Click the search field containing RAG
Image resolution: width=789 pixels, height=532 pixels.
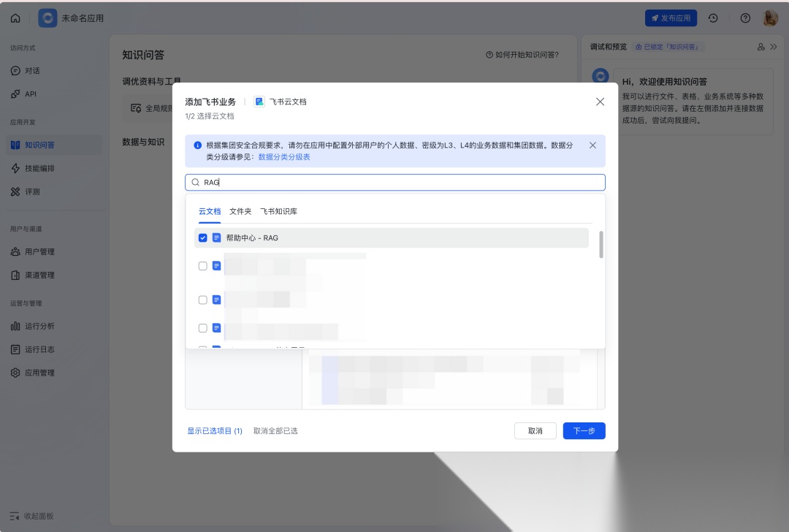pyautogui.click(x=395, y=182)
